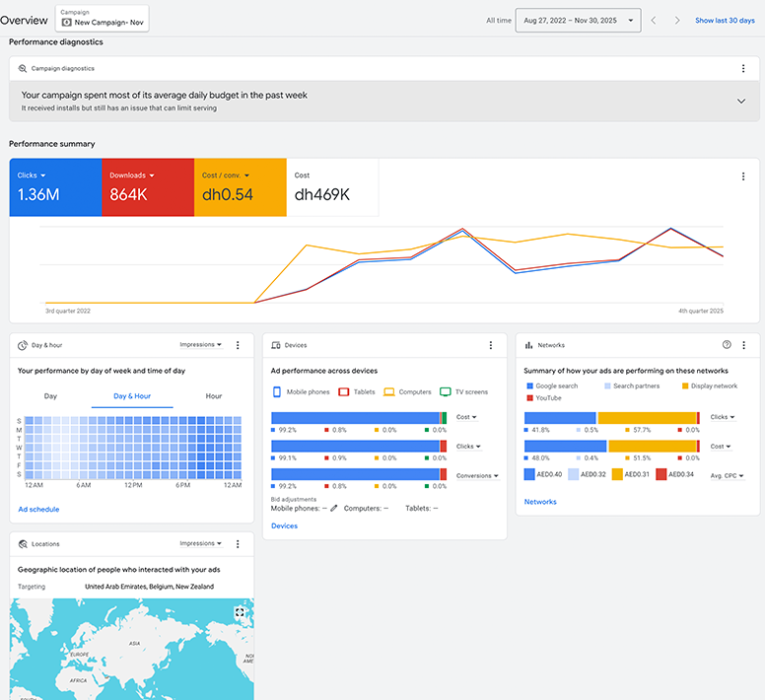
Task: Open the date range dropdown
Action: tap(578, 21)
